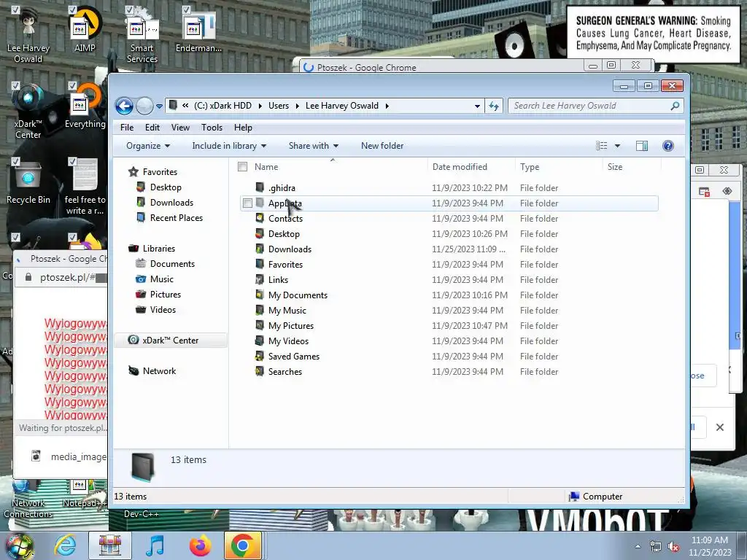Tick the checkbox beside AppData folder

click(247, 203)
